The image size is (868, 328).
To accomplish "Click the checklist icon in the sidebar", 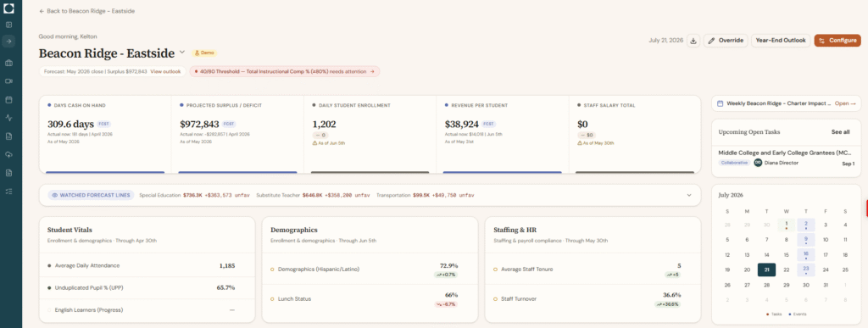I will click(8, 192).
